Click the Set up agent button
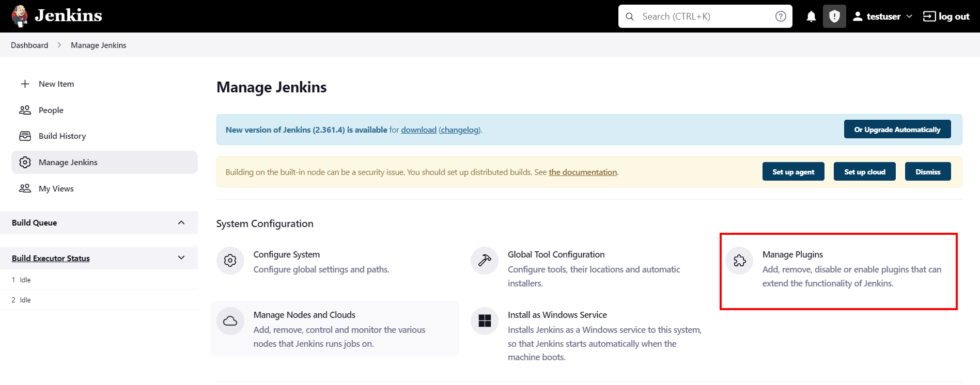 [x=794, y=172]
